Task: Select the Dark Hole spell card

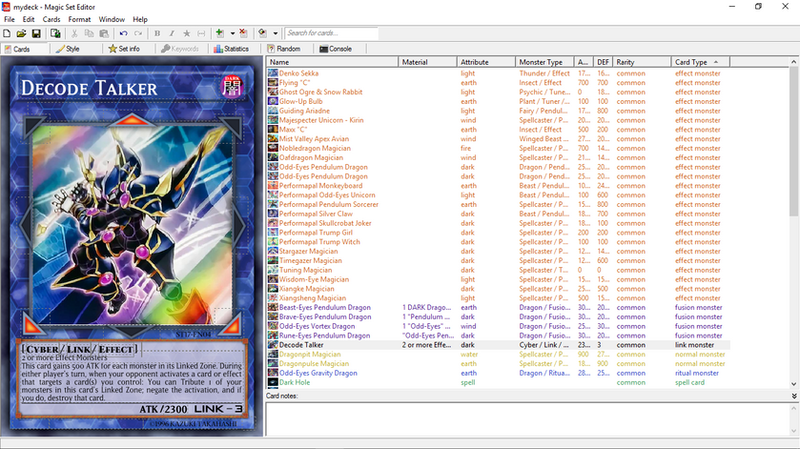Action: [x=498, y=382]
